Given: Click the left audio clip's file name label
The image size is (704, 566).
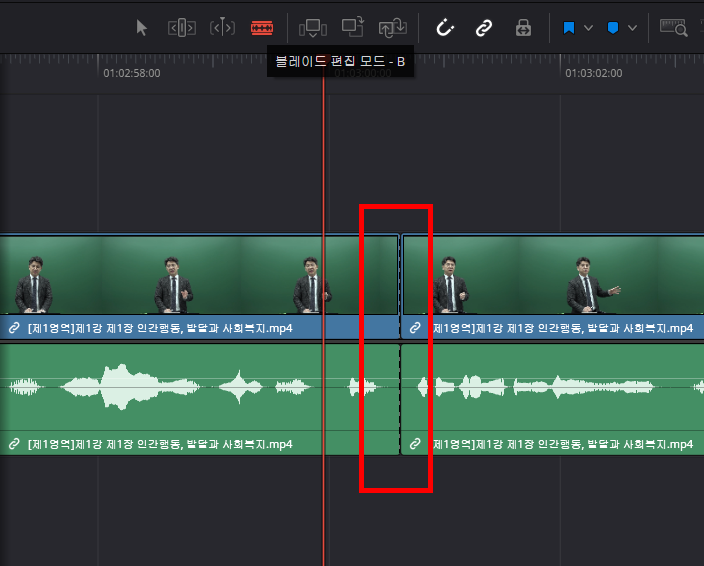Looking at the screenshot, I should point(160,444).
